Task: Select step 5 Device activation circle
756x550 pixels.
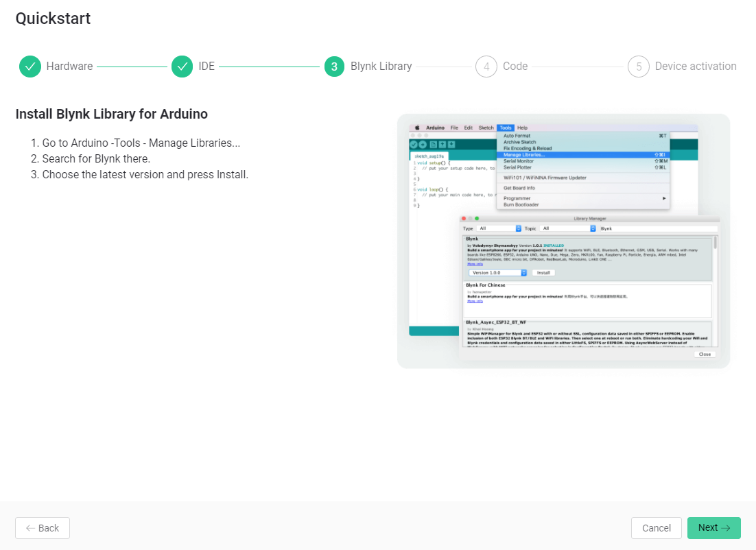Action: click(x=639, y=67)
